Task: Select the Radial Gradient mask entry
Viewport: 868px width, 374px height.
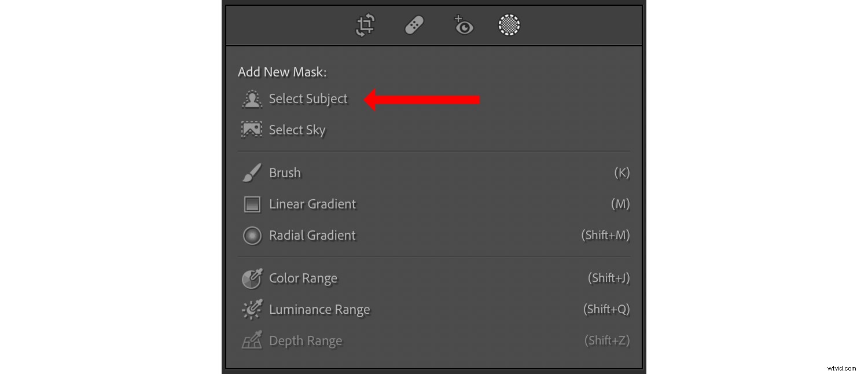Action: (312, 235)
